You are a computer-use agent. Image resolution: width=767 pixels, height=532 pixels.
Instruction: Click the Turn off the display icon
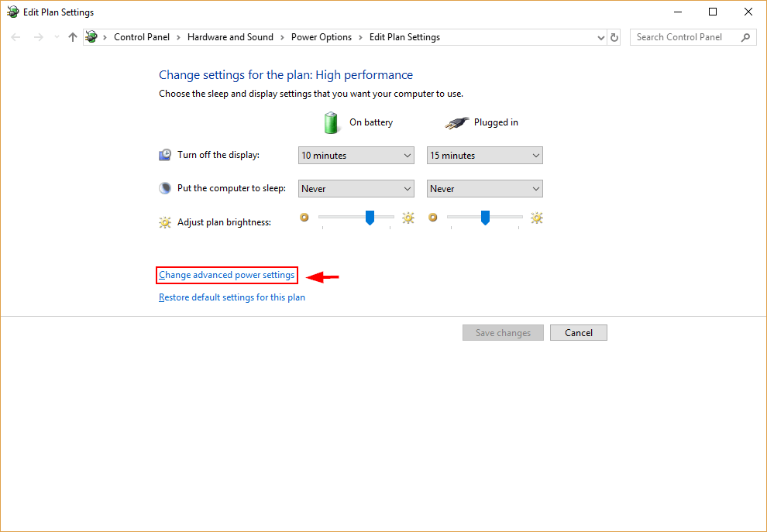[x=165, y=155]
